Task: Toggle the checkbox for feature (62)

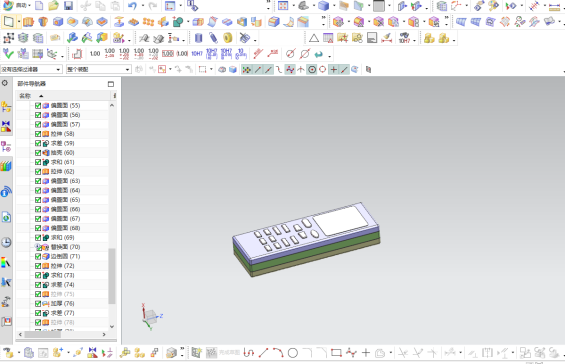Action: (37, 172)
